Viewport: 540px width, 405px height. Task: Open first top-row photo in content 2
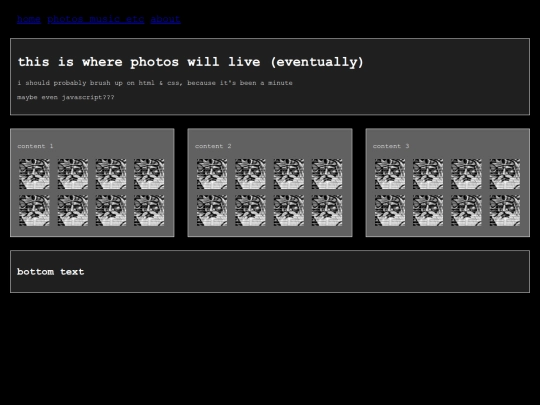pos(212,174)
